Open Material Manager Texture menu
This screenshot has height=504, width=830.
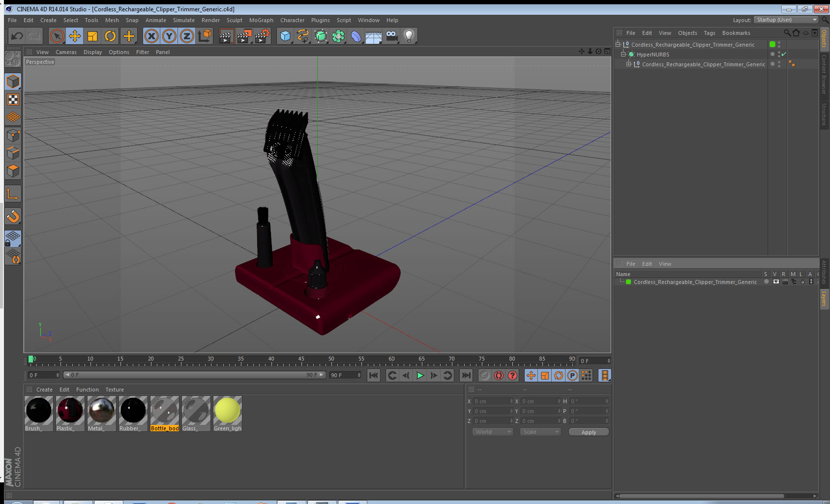[115, 390]
